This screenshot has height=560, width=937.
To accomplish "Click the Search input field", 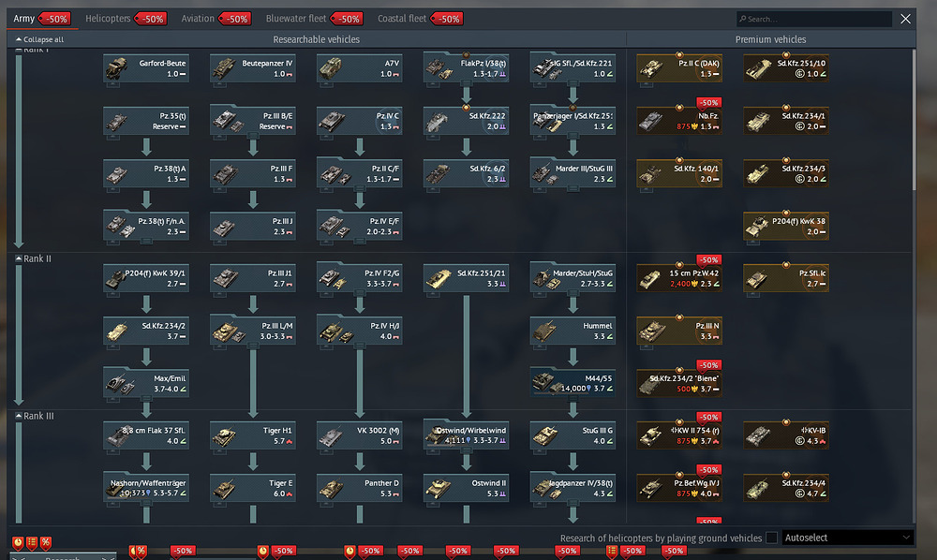I will [x=814, y=19].
